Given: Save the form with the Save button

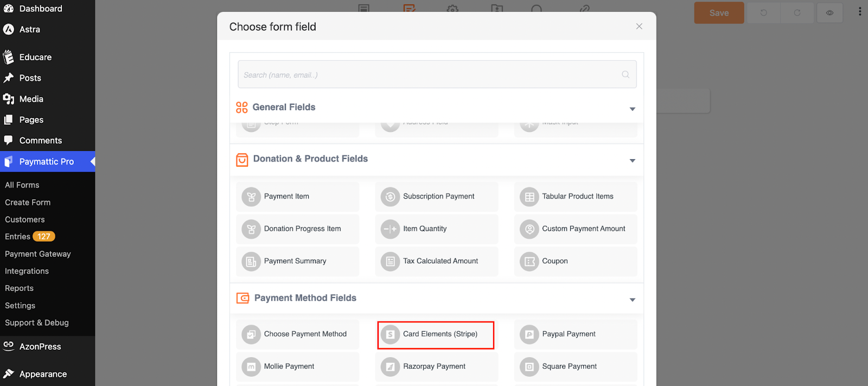Looking at the screenshot, I should [x=719, y=13].
